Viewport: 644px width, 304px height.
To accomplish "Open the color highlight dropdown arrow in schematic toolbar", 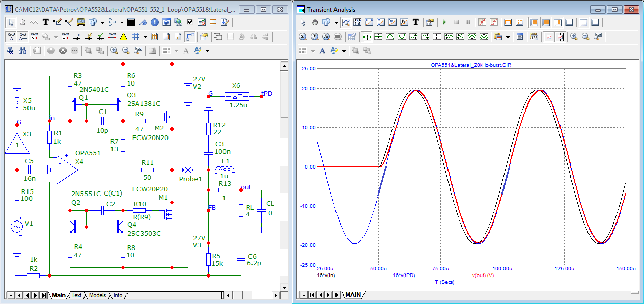I will [x=208, y=51].
